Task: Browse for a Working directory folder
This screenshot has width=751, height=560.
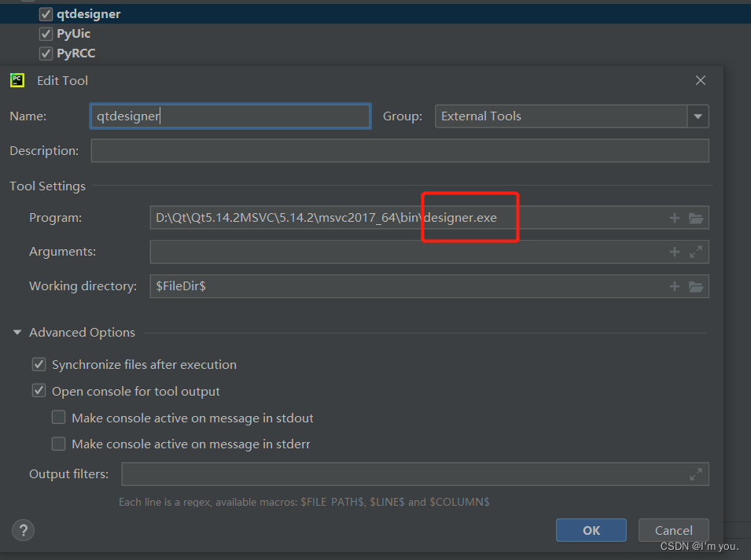Action: point(696,286)
